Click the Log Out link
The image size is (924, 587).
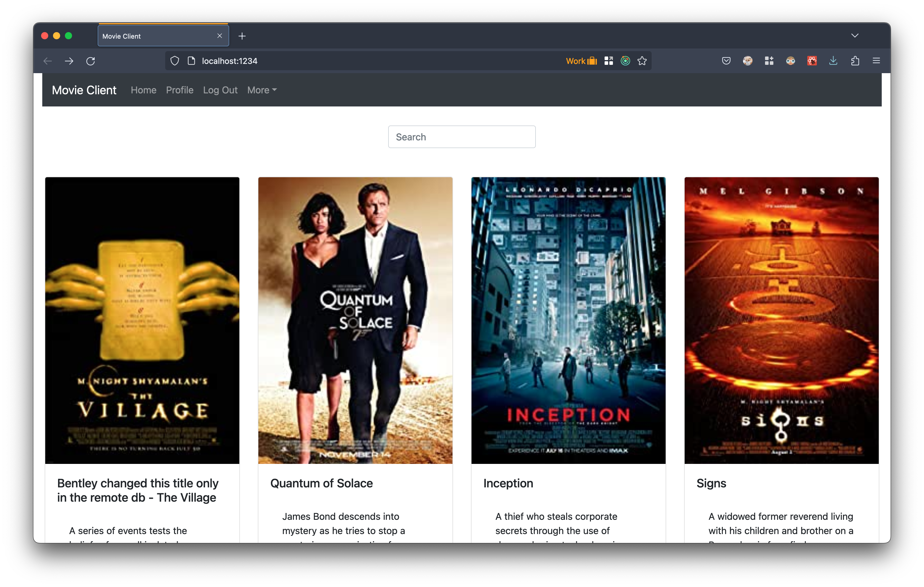point(220,90)
